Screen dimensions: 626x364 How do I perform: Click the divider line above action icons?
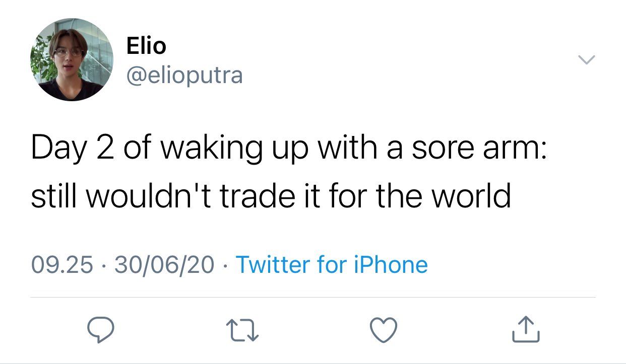(313, 298)
